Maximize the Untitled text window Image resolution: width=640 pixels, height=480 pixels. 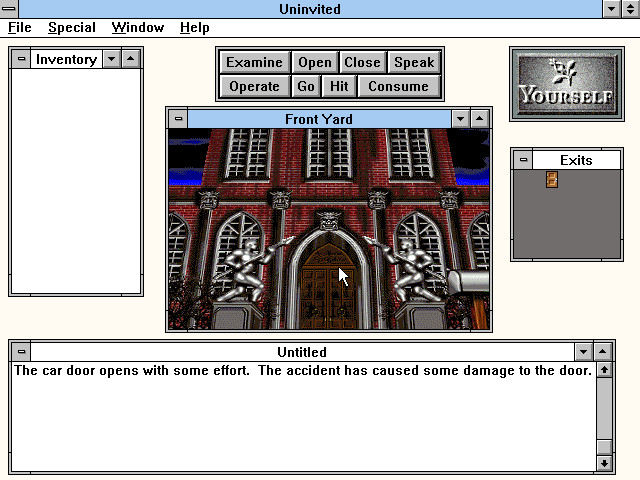click(602, 351)
